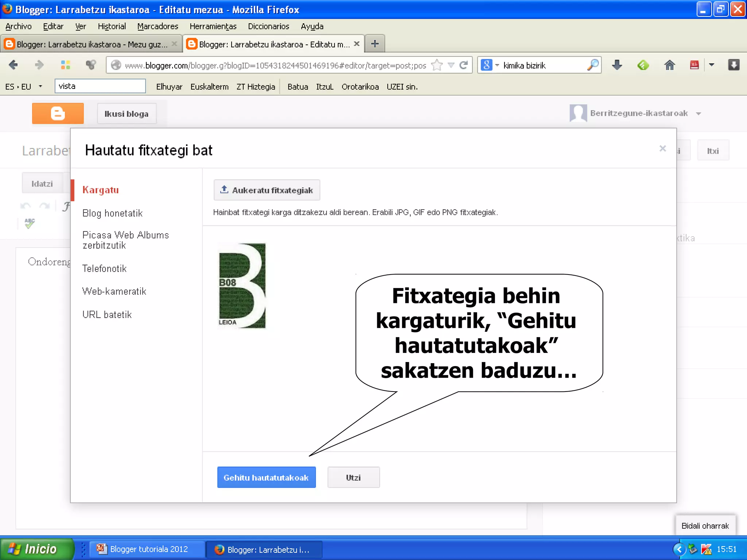747x560 pixels.
Task: Click Ikusi bloga button
Action: (127, 114)
